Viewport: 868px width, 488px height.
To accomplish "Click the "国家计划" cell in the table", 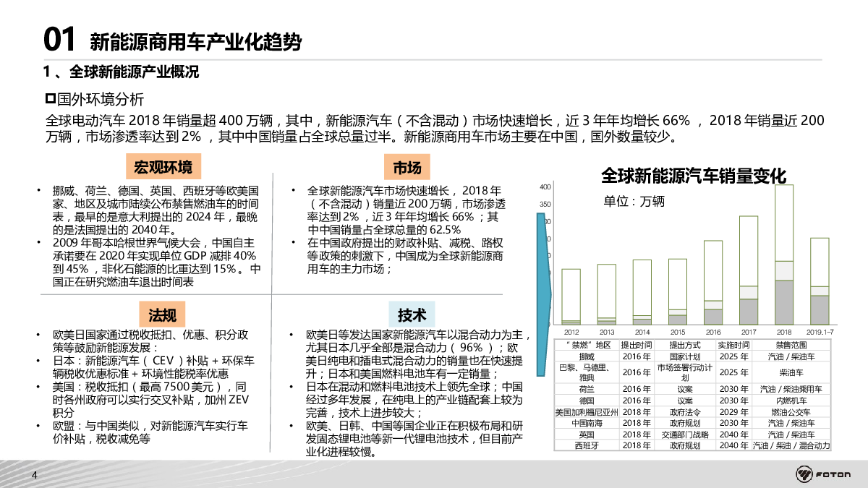I will [x=685, y=356].
